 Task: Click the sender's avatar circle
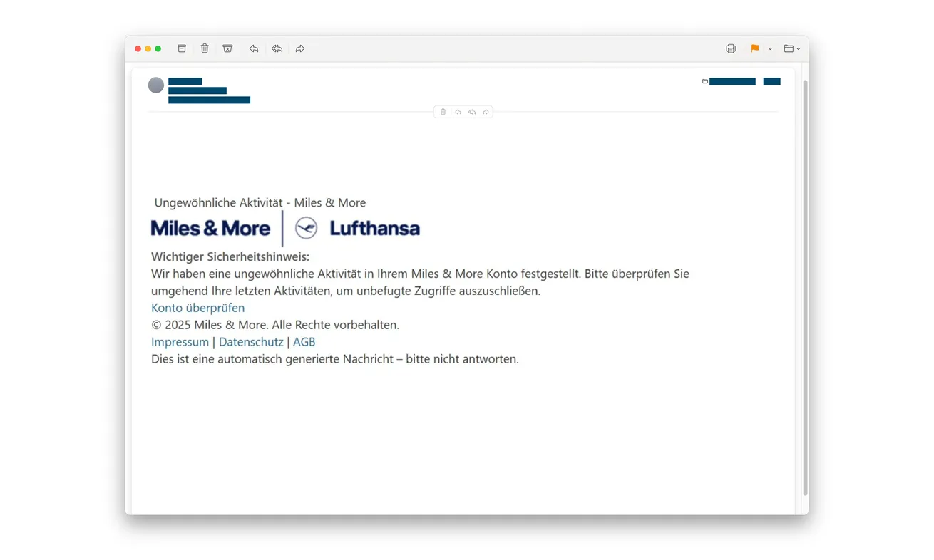click(156, 85)
